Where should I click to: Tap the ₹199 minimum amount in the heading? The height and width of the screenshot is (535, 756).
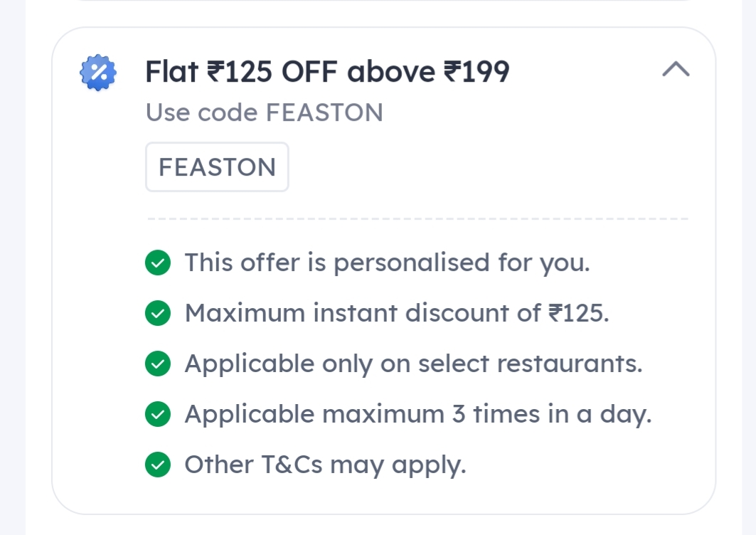pos(477,72)
